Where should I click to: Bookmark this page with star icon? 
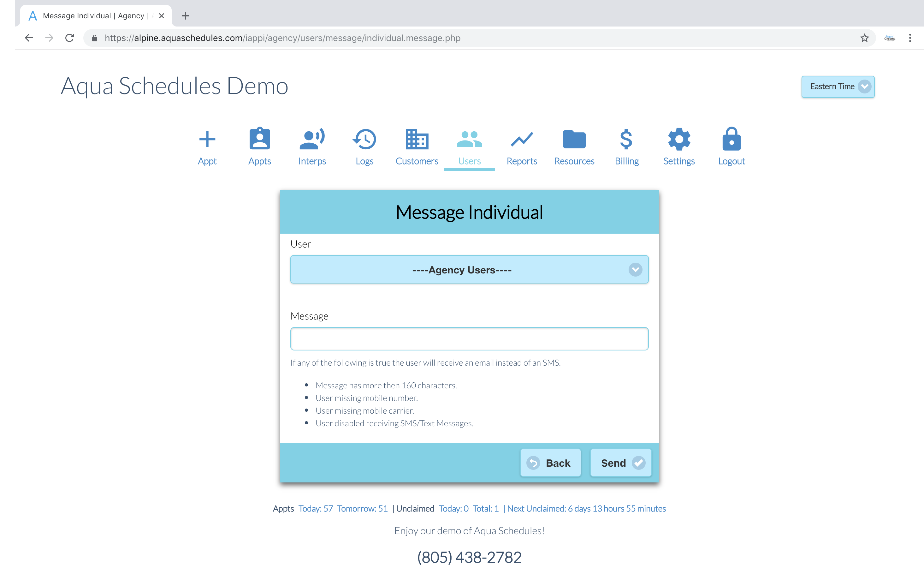(x=864, y=38)
